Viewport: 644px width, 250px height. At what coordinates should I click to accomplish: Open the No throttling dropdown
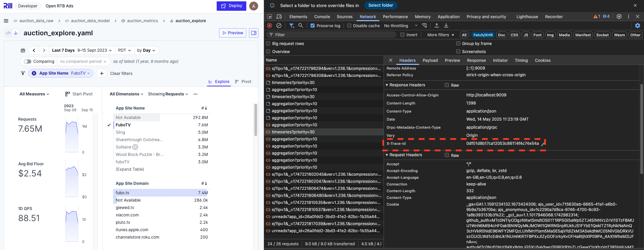(x=400, y=26)
